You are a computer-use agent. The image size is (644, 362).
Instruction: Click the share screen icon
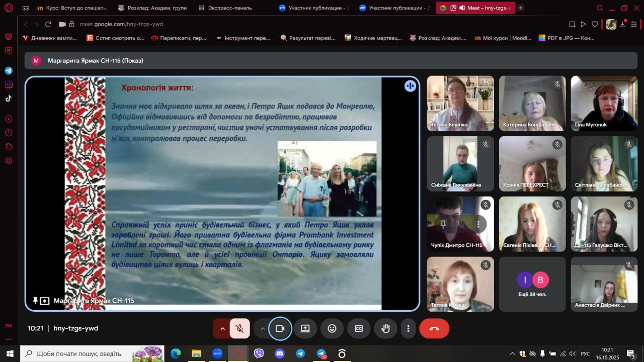pyautogui.click(x=305, y=328)
